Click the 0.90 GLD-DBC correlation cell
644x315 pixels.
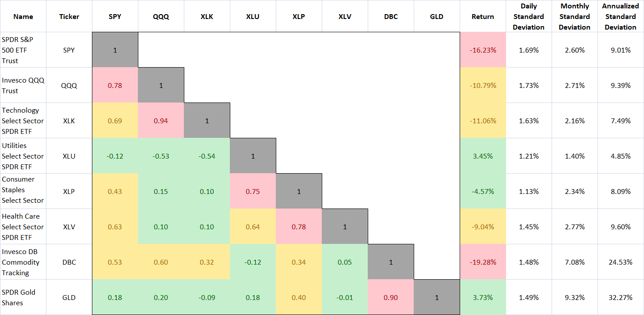(x=391, y=297)
